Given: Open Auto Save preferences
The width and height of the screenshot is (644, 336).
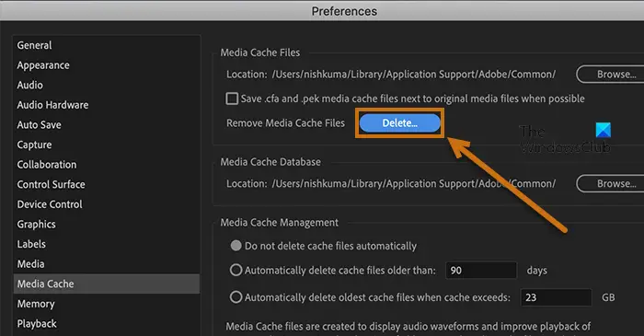Looking at the screenshot, I should click(x=39, y=125).
